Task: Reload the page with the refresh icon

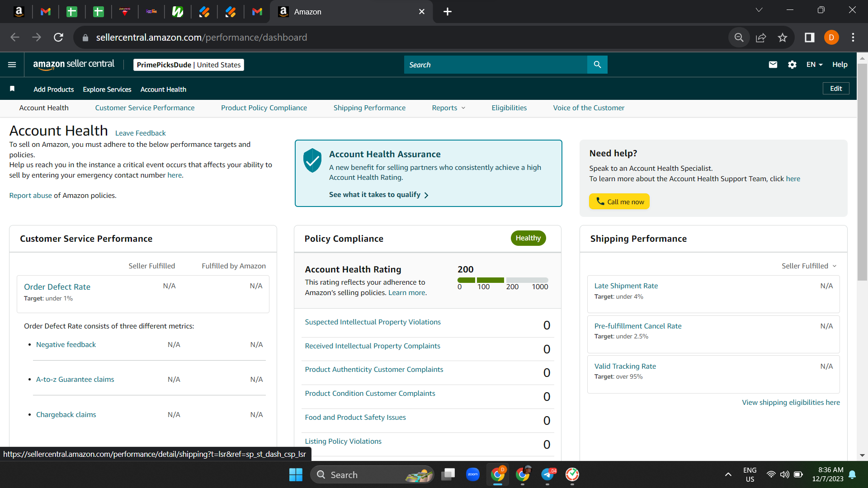Action: (x=58, y=38)
